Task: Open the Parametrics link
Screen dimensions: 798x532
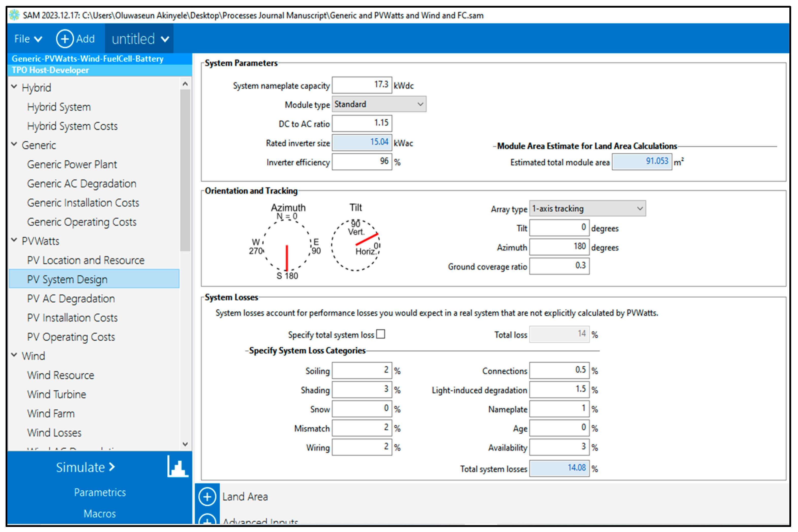Action: point(100,492)
